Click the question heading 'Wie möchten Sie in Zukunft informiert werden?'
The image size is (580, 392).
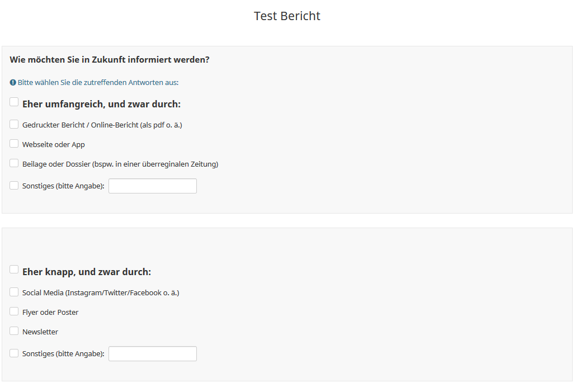(x=110, y=59)
